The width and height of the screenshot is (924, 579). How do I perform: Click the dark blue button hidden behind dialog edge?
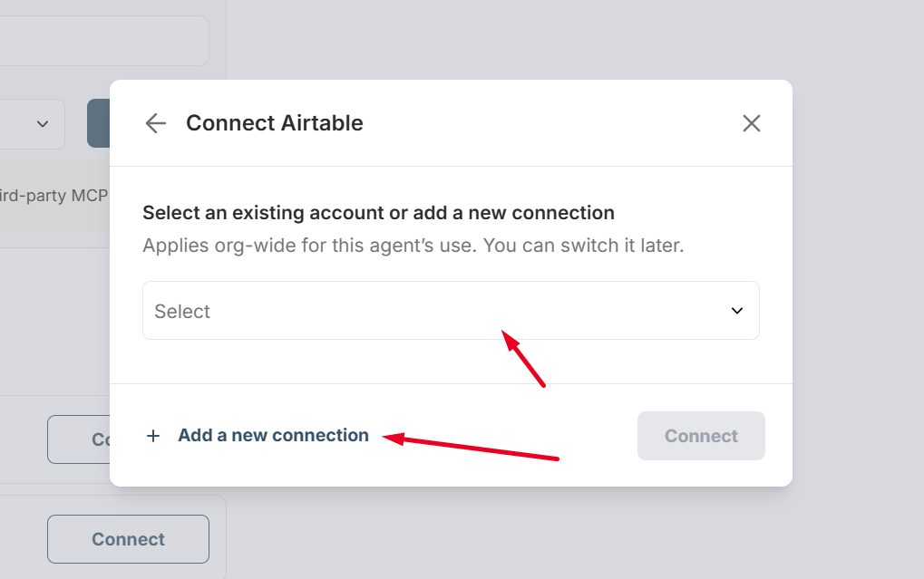[98, 124]
